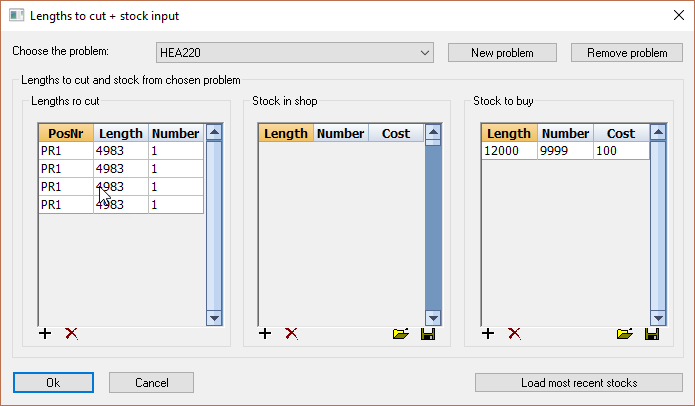Click the Cost header in Stock to buy

click(620, 133)
